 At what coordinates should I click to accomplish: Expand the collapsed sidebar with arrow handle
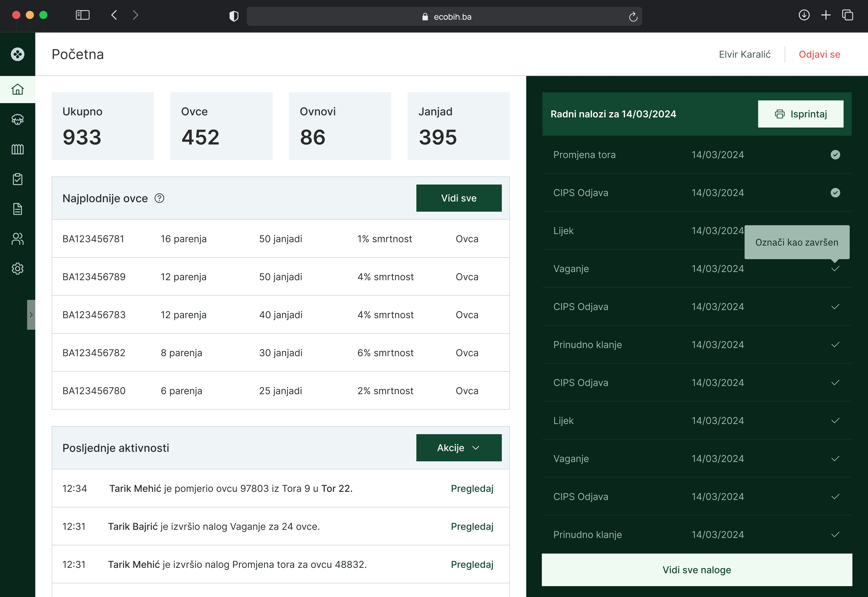pos(31,315)
